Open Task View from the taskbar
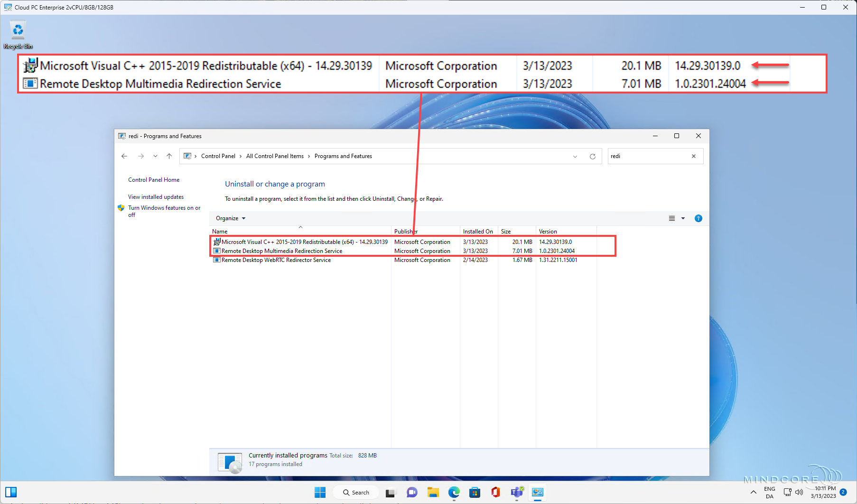The width and height of the screenshot is (857, 504). coord(390,493)
